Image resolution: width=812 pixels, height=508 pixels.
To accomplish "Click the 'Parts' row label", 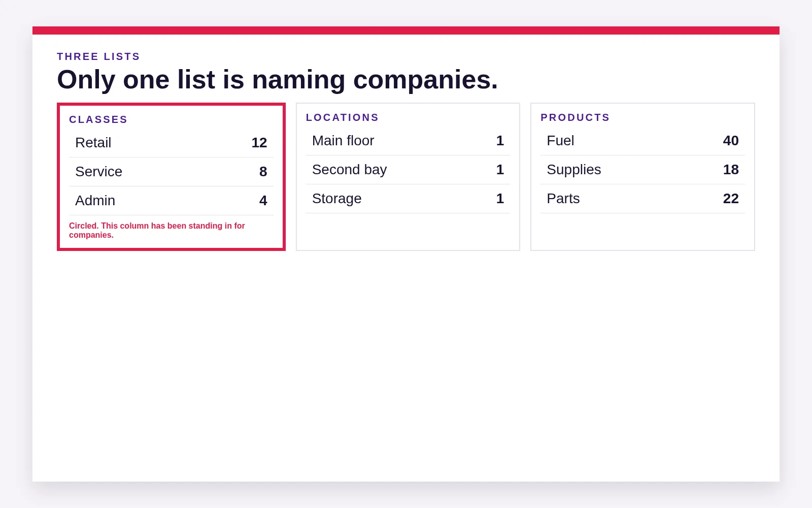I will (x=563, y=199).
